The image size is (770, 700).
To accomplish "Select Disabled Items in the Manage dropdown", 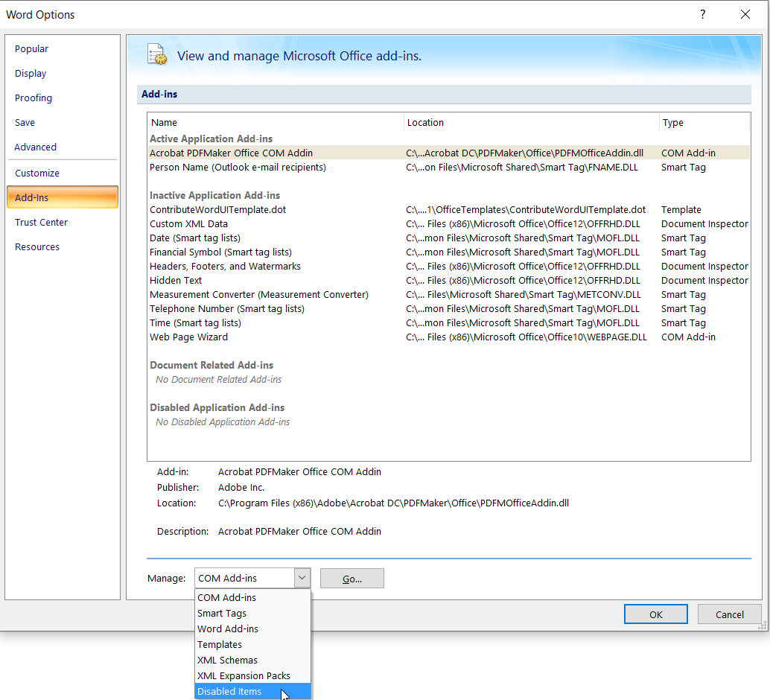I will click(229, 691).
